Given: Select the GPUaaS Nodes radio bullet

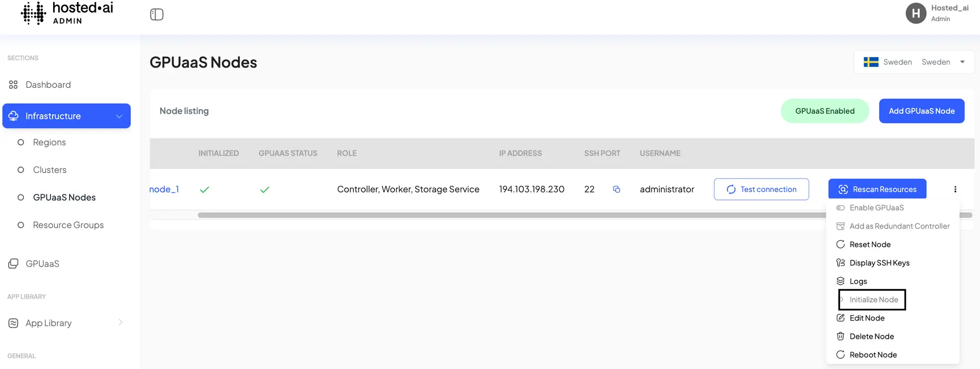Looking at the screenshot, I should 21,198.
